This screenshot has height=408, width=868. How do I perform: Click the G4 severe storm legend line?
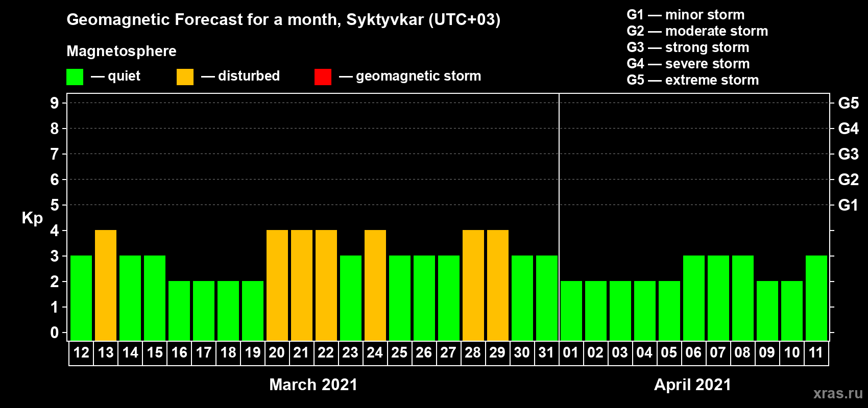[x=688, y=64]
